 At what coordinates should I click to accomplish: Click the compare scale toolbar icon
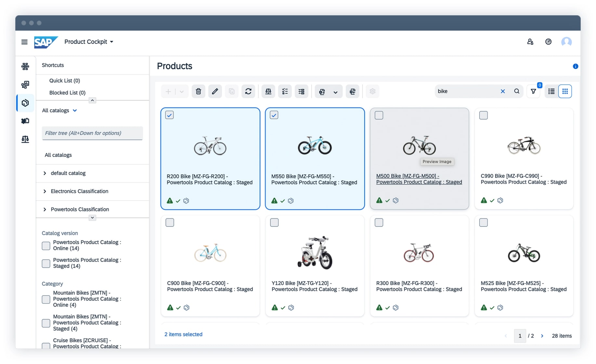268,92
